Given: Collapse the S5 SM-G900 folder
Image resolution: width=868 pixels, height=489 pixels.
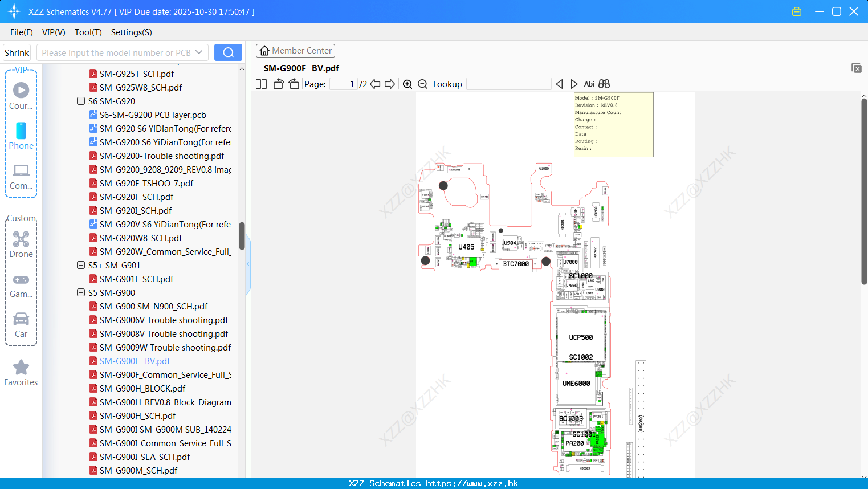Looking at the screenshot, I should point(80,292).
